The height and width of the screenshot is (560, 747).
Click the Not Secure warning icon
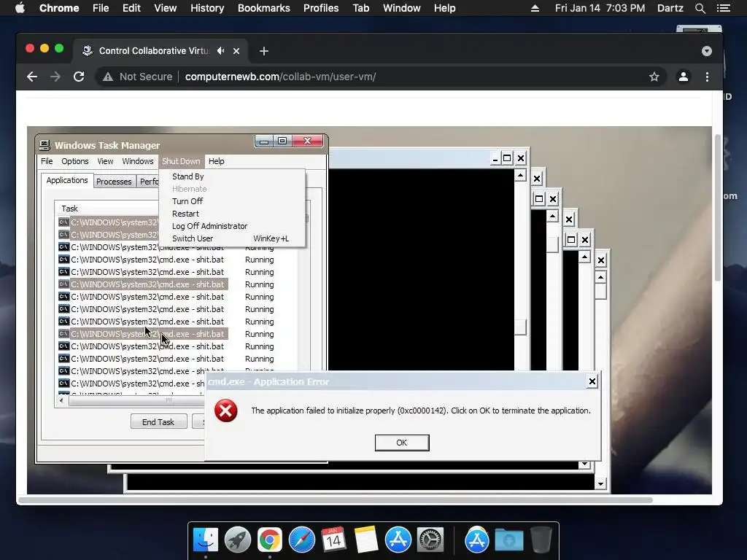pos(108,77)
